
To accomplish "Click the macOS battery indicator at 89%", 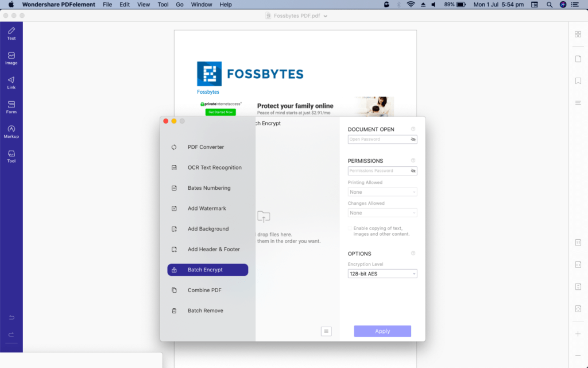I will [454, 4].
